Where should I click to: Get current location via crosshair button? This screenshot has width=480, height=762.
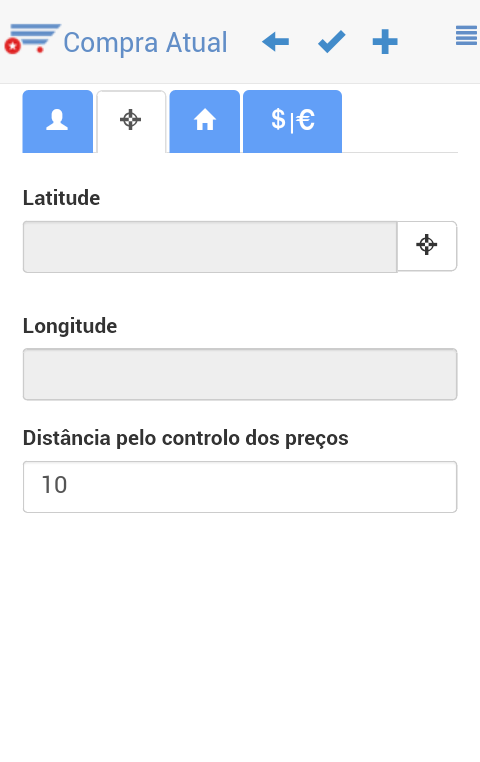tap(427, 245)
